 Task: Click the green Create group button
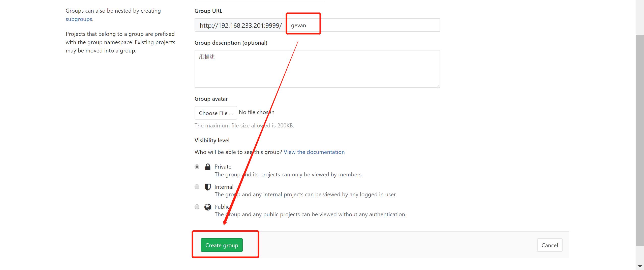pyautogui.click(x=222, y=245)
